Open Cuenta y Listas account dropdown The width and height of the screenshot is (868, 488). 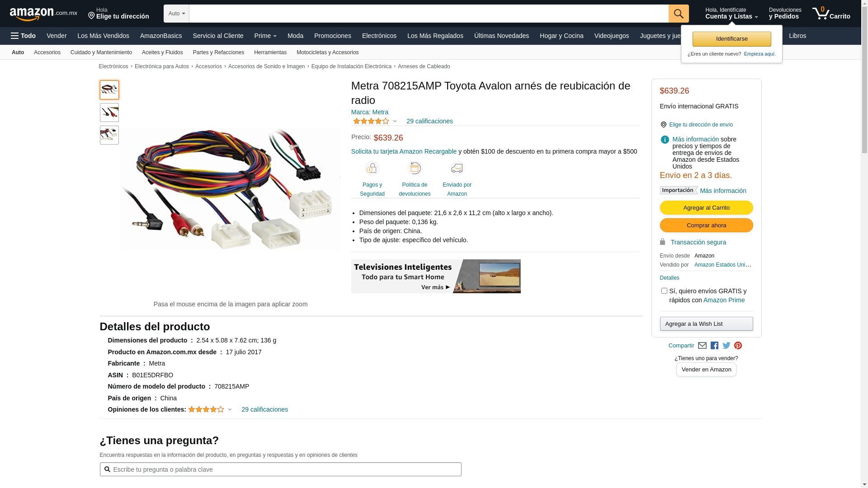click(x=731, y=14)
